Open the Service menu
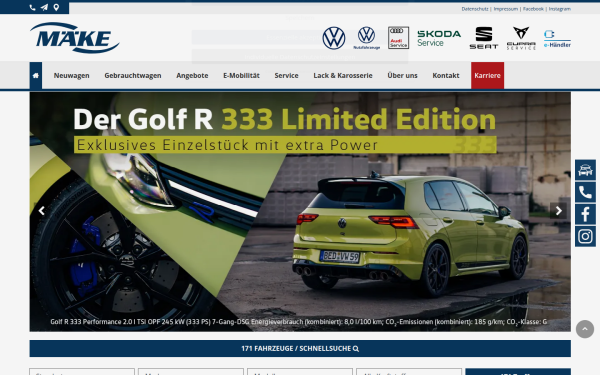Screen dimensions: 600x375 coord(286,76)
